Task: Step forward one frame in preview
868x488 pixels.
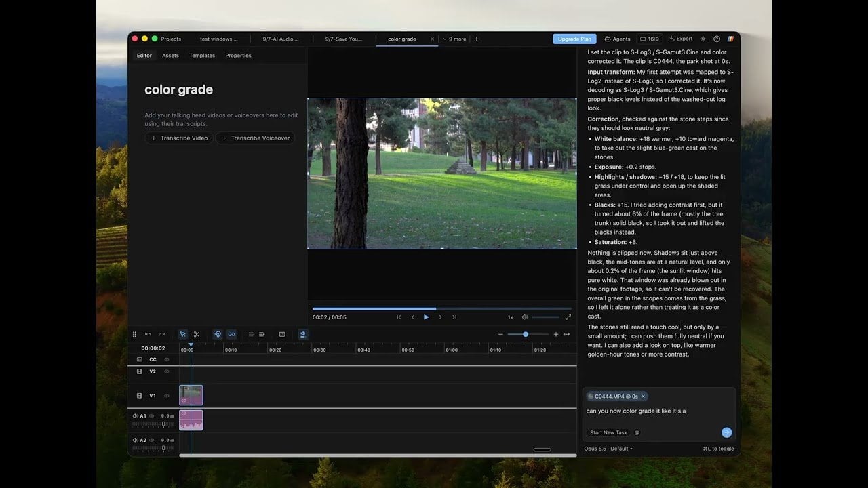Action: coord(440,317)
